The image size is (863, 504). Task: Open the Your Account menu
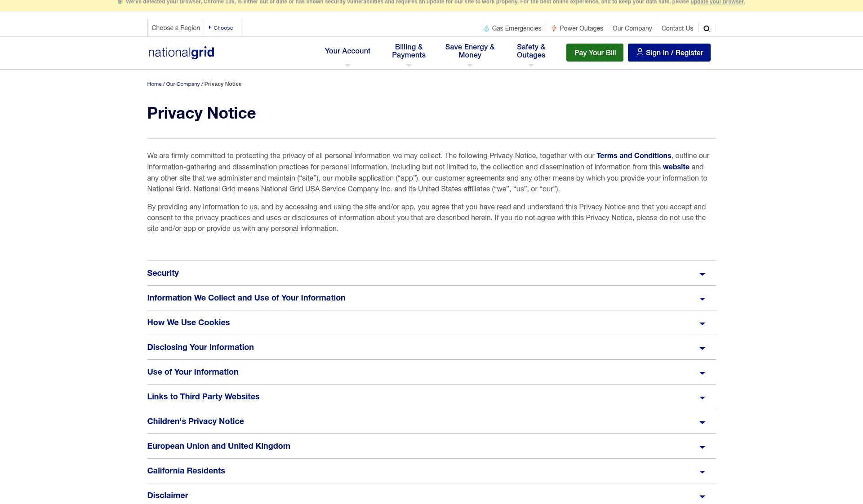click(347, 51)
